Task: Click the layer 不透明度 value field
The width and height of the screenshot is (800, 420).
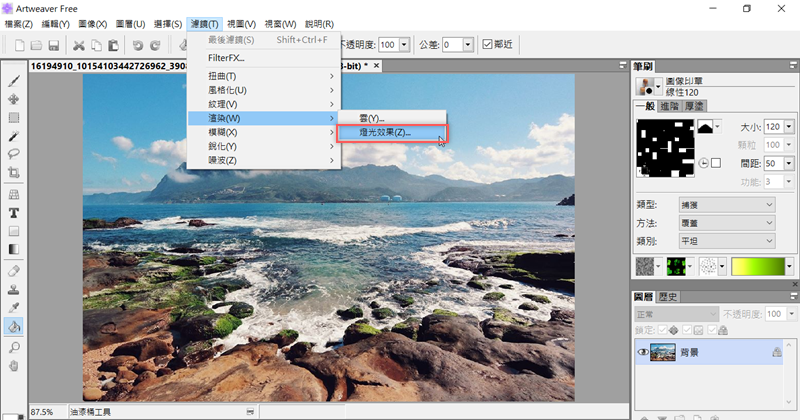Action: click(x=774, y=314)
